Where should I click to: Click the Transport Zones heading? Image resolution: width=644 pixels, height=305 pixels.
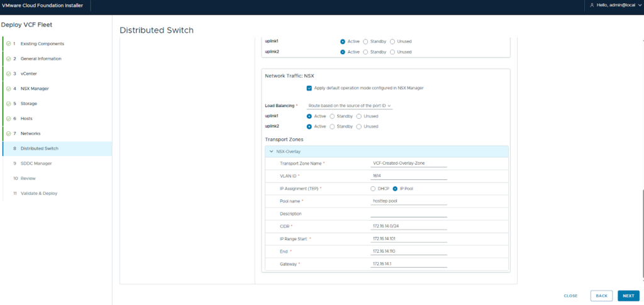coord(284,140)
